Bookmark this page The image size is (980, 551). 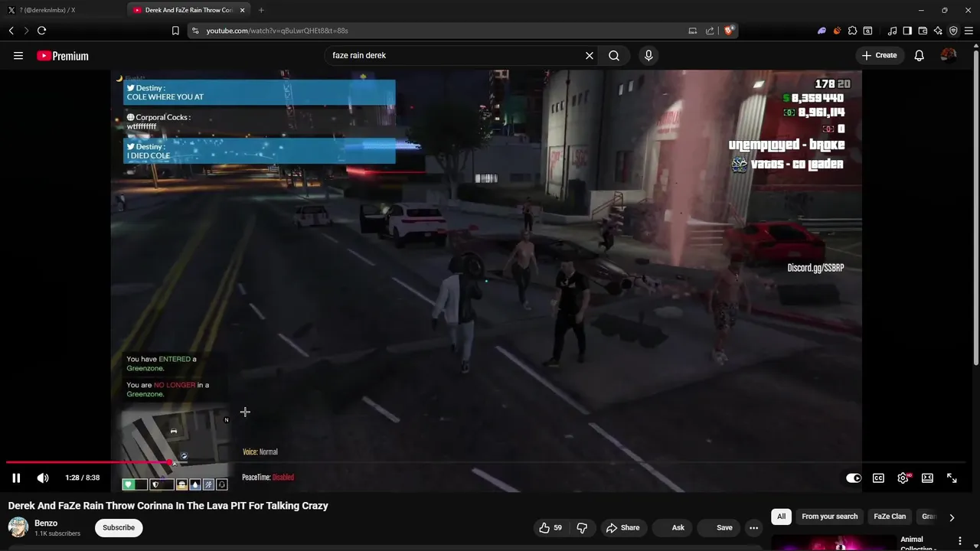pyautogui.click(x=175, y=31)
